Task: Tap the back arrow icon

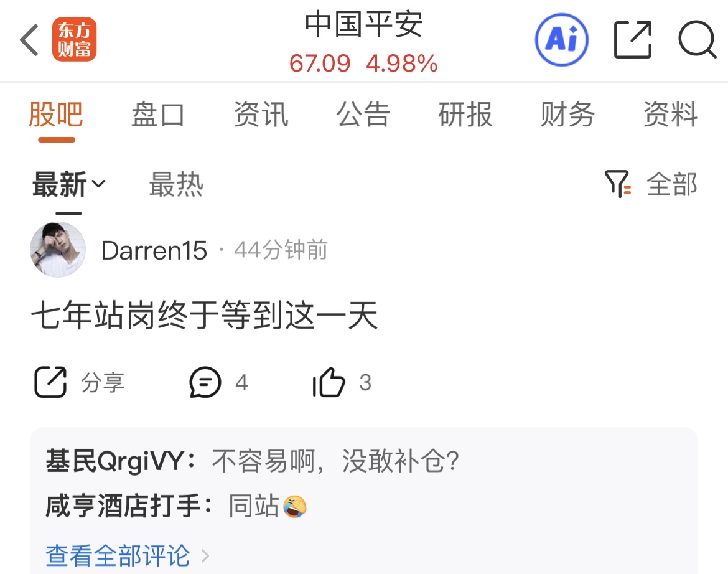Action: tap(29, 40)
